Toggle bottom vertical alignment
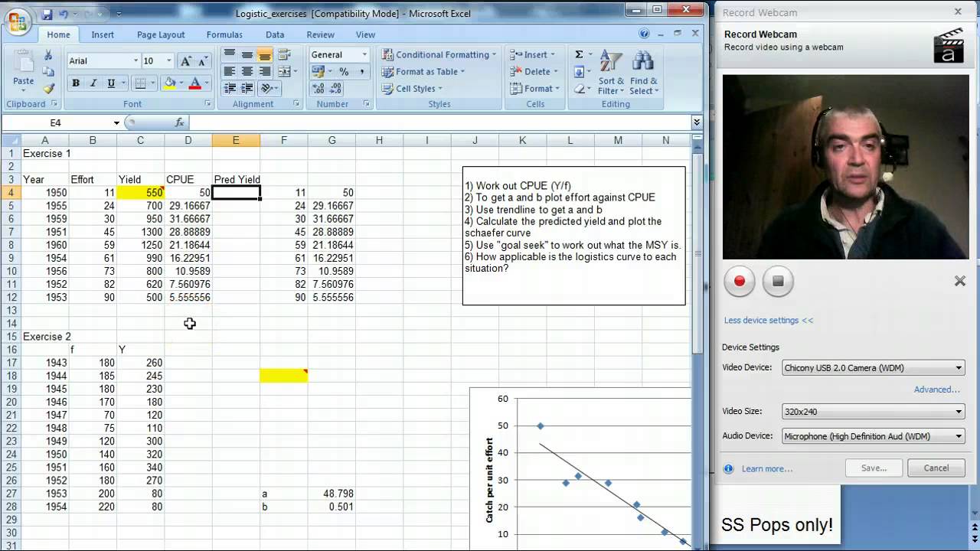The image size is (980, 551). 265,55
